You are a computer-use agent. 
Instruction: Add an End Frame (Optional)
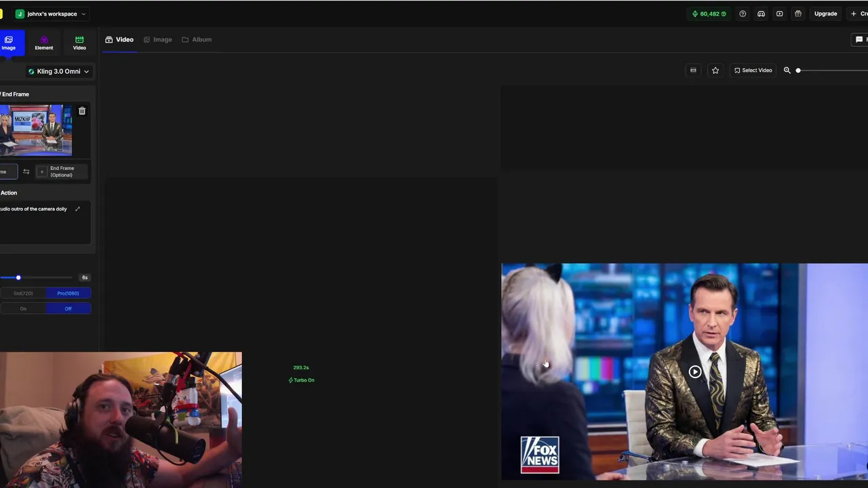pyautogui.click(x=61, y=171)
